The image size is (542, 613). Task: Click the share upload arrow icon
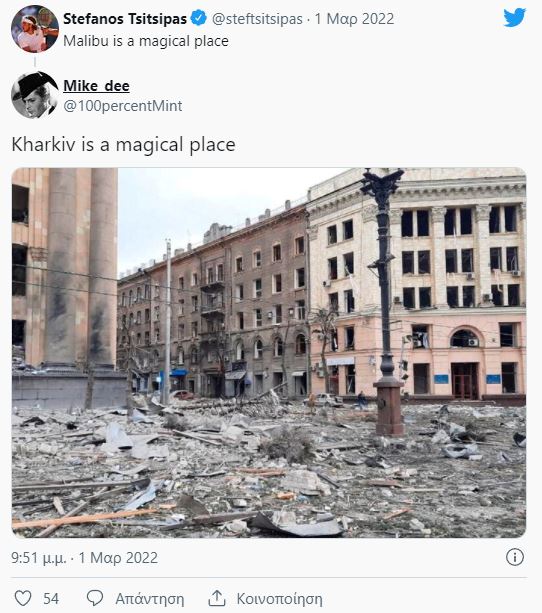[217, 598]
